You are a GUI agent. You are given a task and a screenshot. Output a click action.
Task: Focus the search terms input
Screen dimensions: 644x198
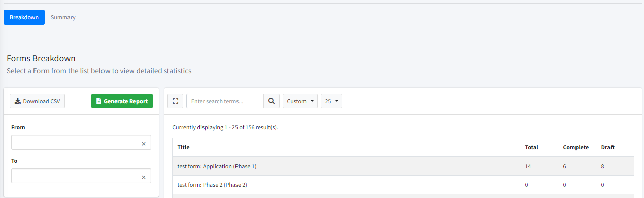[x=225, y=101]
